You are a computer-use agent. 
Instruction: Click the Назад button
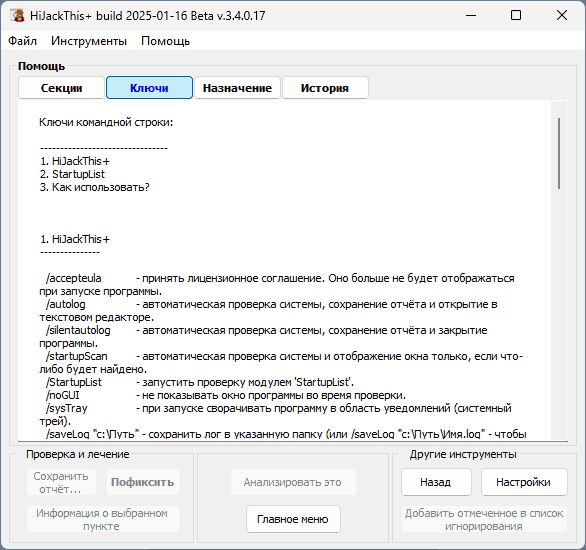tap(436, 482)
